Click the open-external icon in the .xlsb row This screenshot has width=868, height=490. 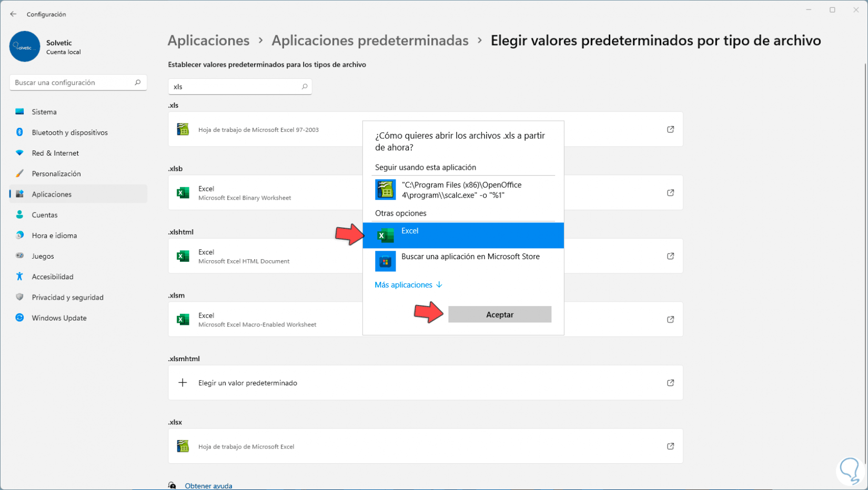coord(670,193)
